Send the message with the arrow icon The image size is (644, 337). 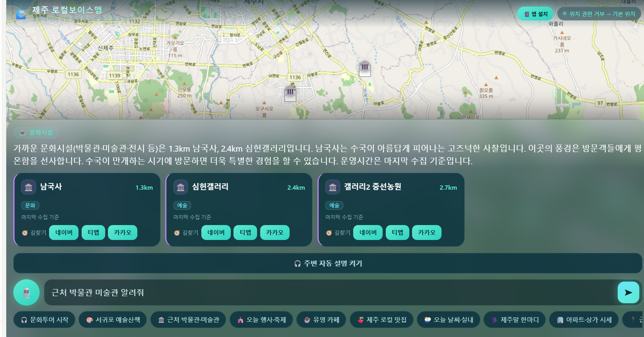pos(628,292)
